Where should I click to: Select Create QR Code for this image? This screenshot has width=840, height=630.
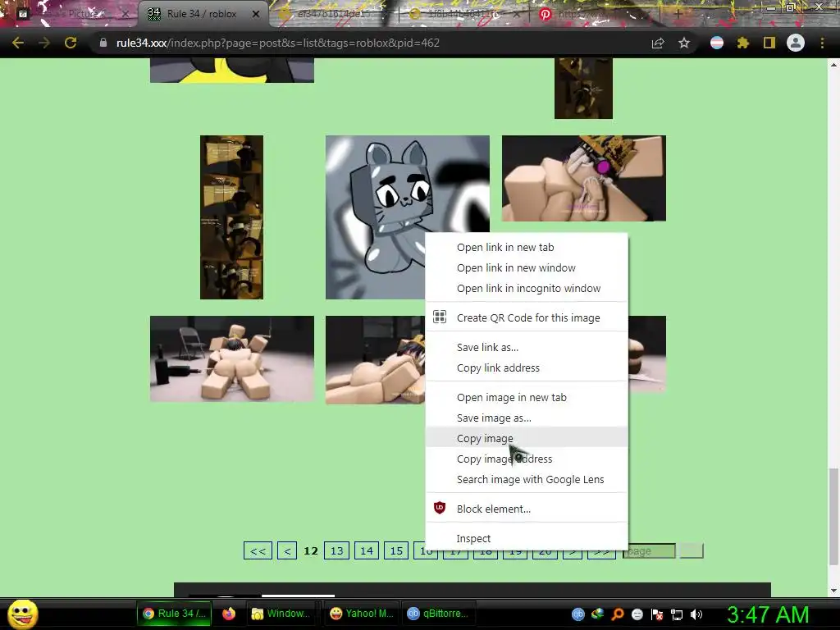pyautogui.click(x=527, y=317)
